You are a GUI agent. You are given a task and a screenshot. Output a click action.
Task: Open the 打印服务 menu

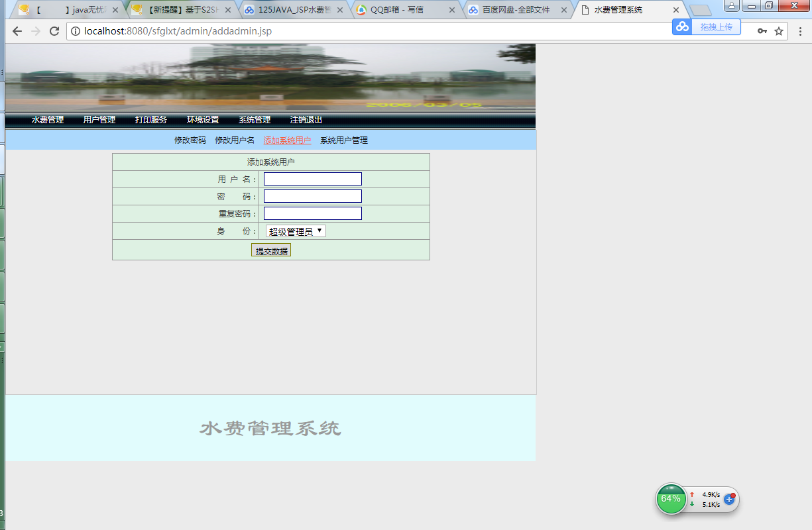(151, 120)
